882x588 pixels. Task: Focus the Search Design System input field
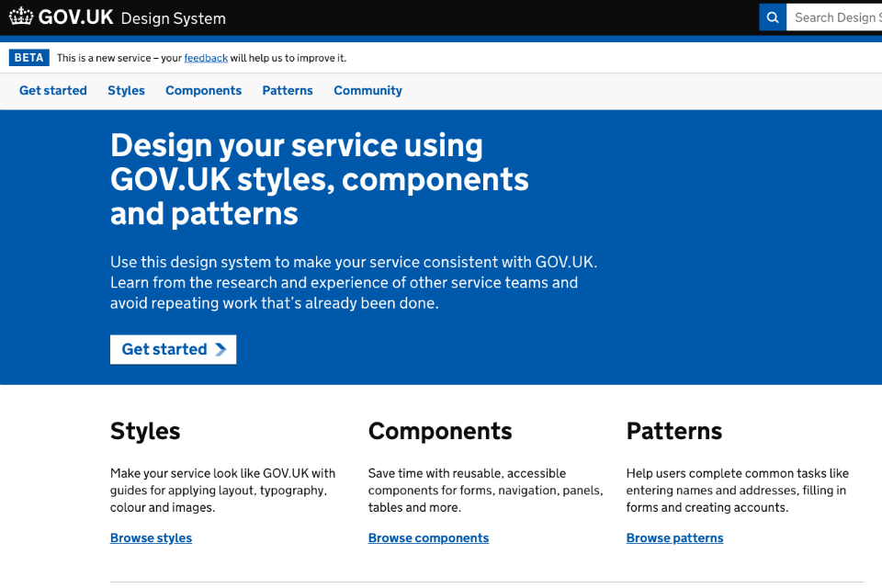834,17
